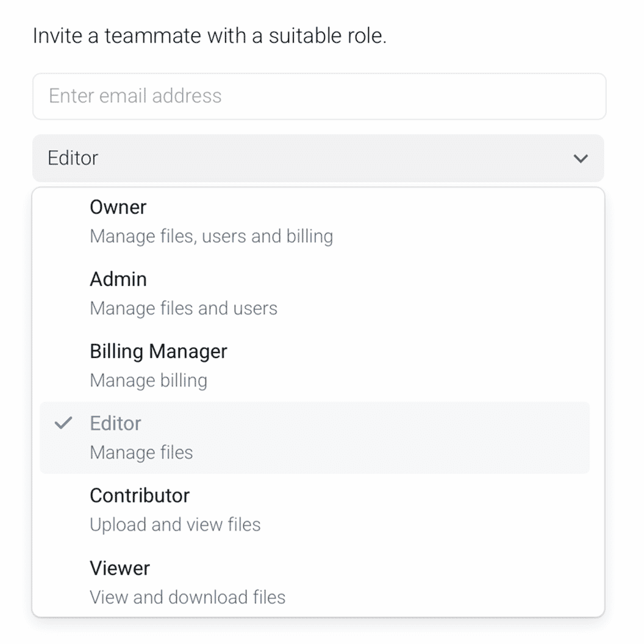The image size is (644, 644).
Task: Click the checkmark icon beside Editor
Action: 63,423
